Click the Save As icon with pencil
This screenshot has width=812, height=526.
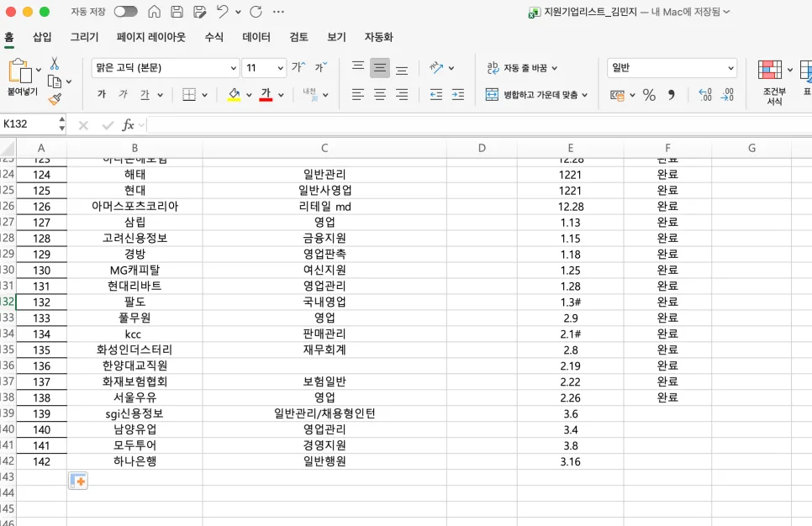pos(199,12)
